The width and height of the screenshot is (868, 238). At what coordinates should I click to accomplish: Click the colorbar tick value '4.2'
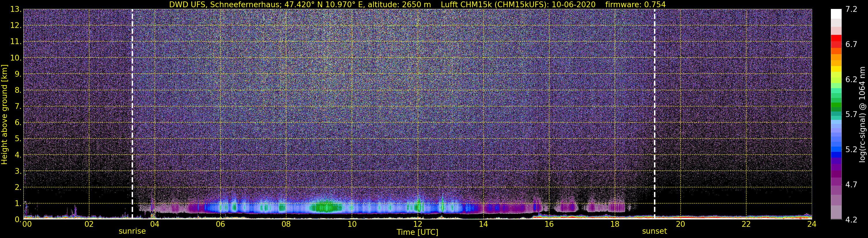coord(851,220)
